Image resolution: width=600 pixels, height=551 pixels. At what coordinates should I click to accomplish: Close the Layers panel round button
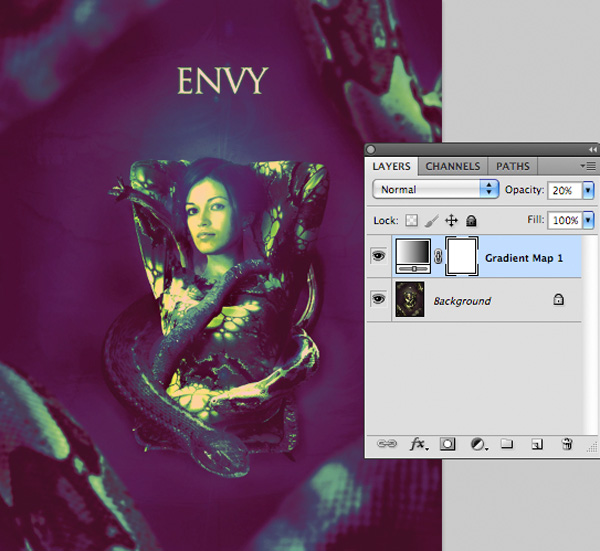pyautogui.click(x=371, y=150)
